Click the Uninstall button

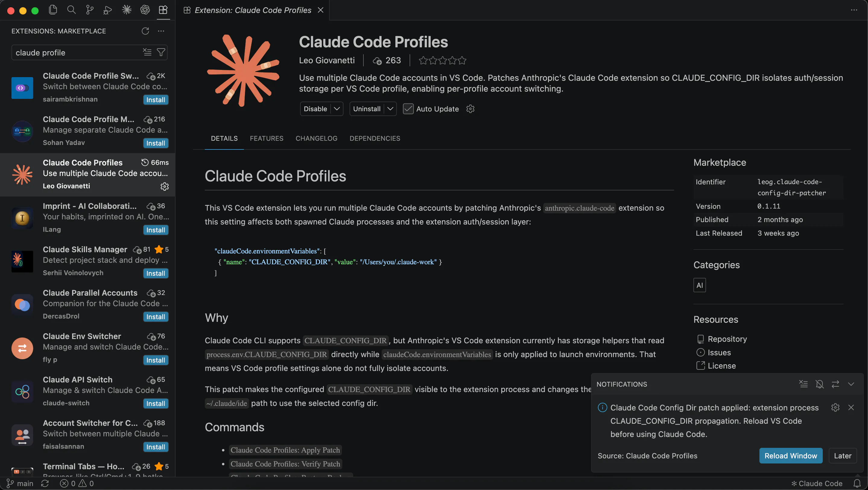click(367, 109)
